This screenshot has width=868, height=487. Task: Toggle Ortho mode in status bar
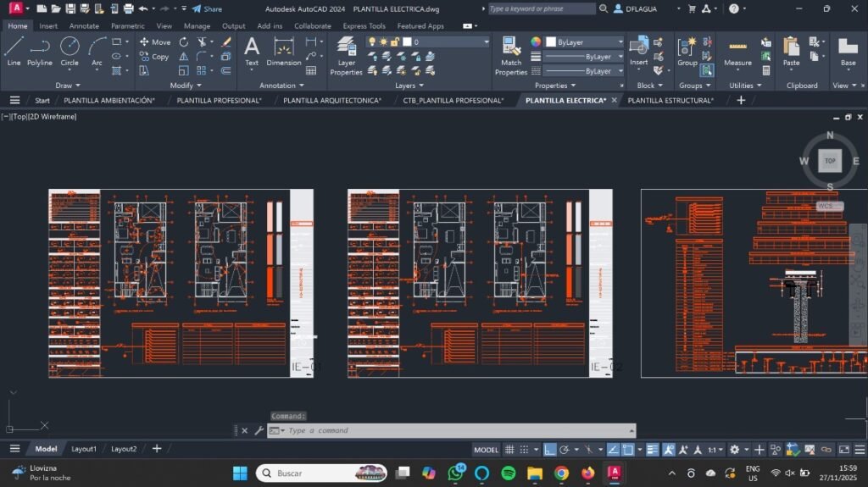pyautogui.click(x=550, y=450)
